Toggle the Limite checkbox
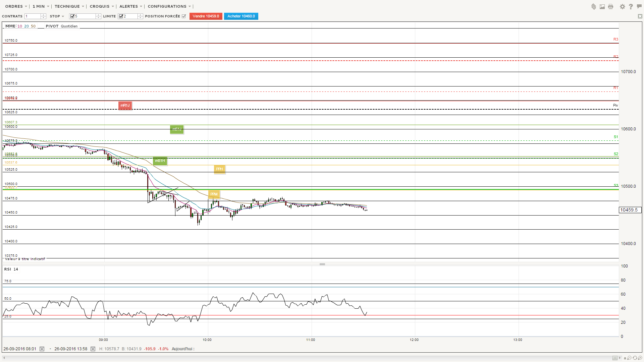This screenshot has width=644, height=362. (121, 16)
